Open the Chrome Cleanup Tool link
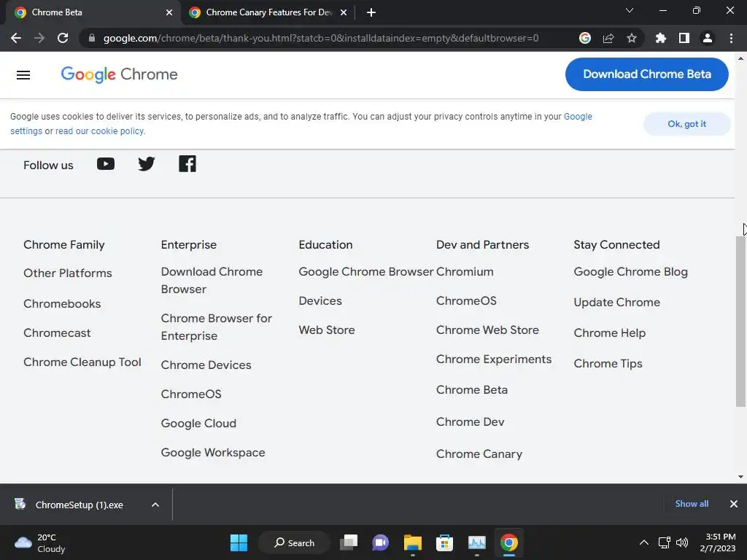 pyautogui.click(x=82, y=362)
